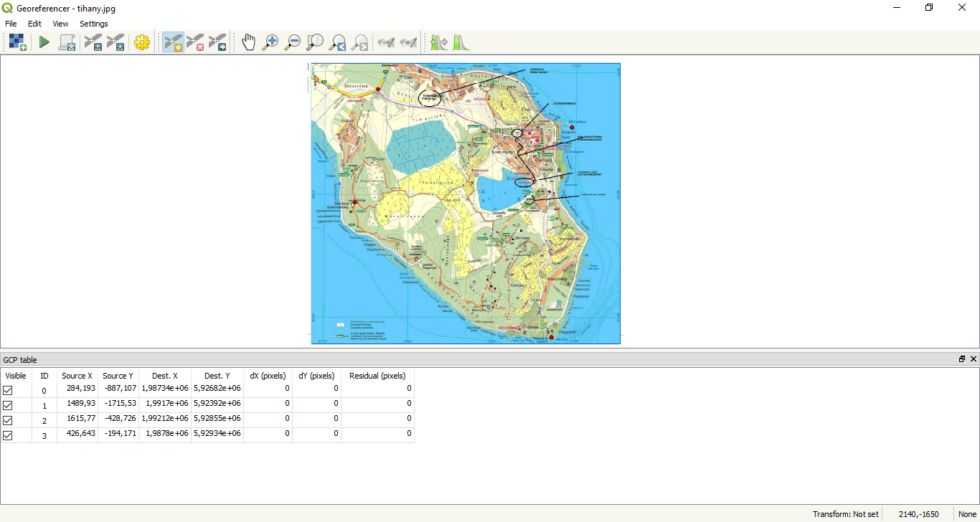The image size is (980, 522).
Task: Open the File menu
Action: 11,24
